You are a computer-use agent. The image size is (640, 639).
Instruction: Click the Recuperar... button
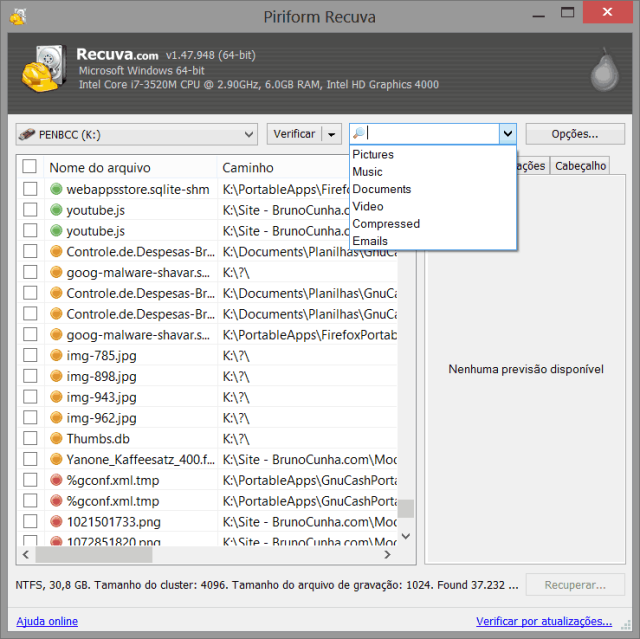click(575, 585)
